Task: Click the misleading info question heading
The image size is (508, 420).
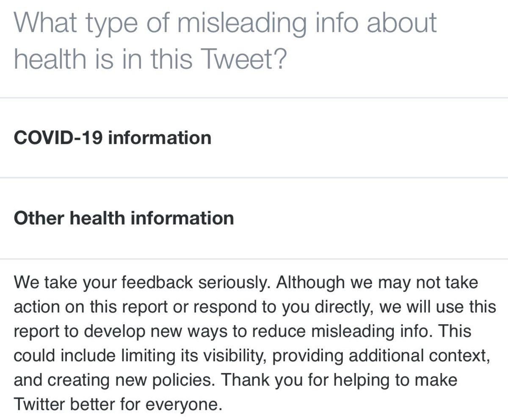Action: tap(224, 40)
